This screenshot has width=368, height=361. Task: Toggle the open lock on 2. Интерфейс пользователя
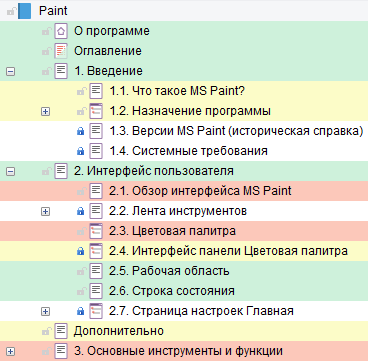46,172
